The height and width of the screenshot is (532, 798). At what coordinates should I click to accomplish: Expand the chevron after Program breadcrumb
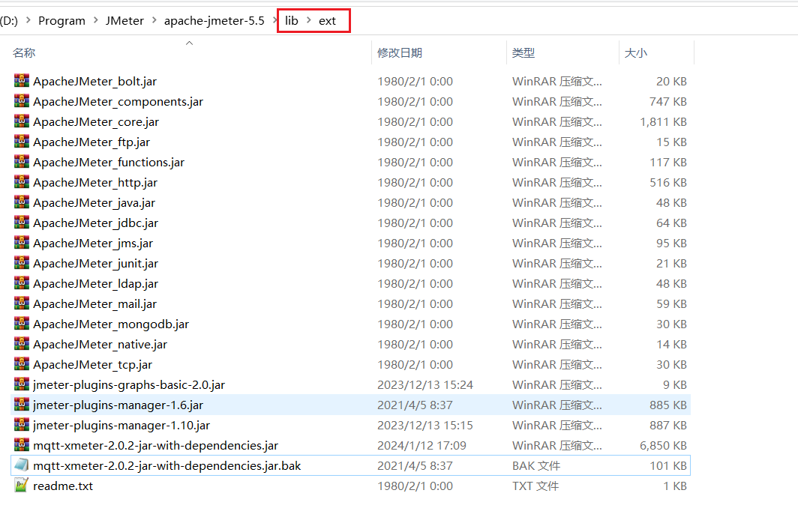(x=96, y=20)
